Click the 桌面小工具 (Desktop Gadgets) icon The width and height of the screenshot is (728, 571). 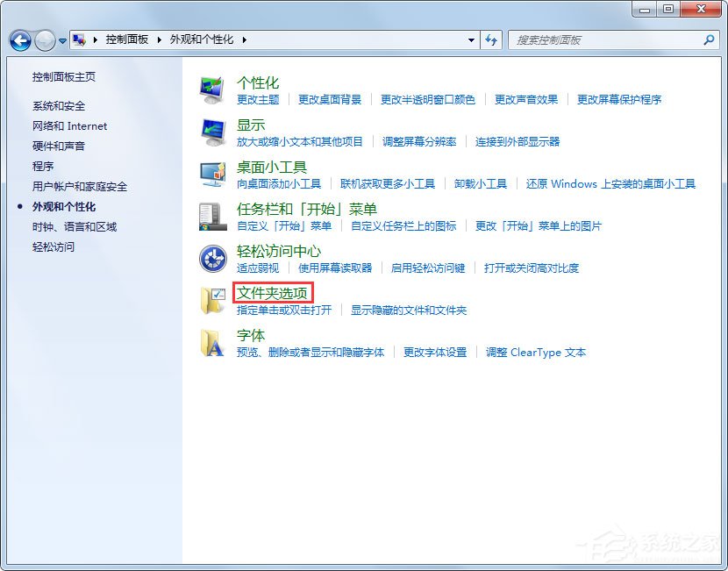coord(212,171)
